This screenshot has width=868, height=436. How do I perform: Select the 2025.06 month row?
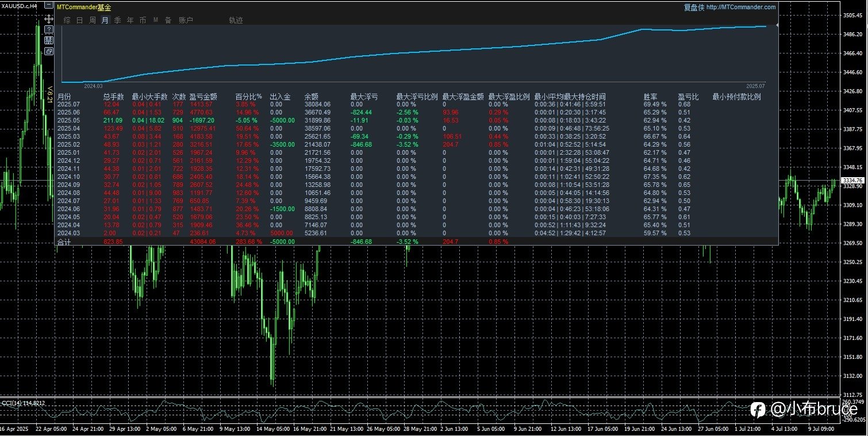[x=417, y=112]
